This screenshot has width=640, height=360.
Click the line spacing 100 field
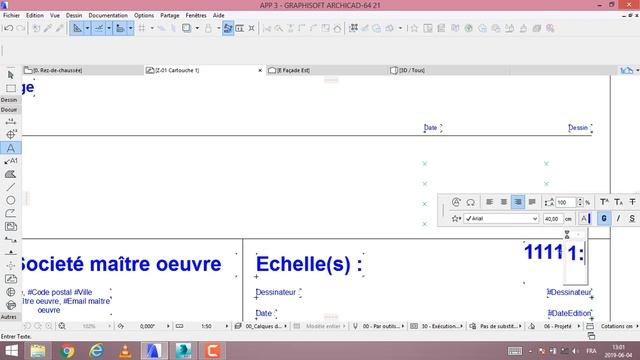tap(565, 202)
